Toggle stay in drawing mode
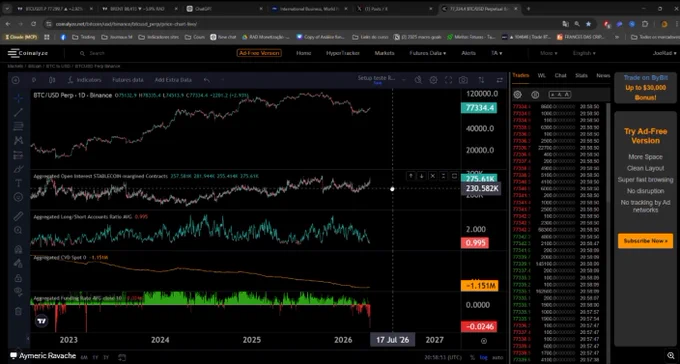 click(x=18, y=263)
